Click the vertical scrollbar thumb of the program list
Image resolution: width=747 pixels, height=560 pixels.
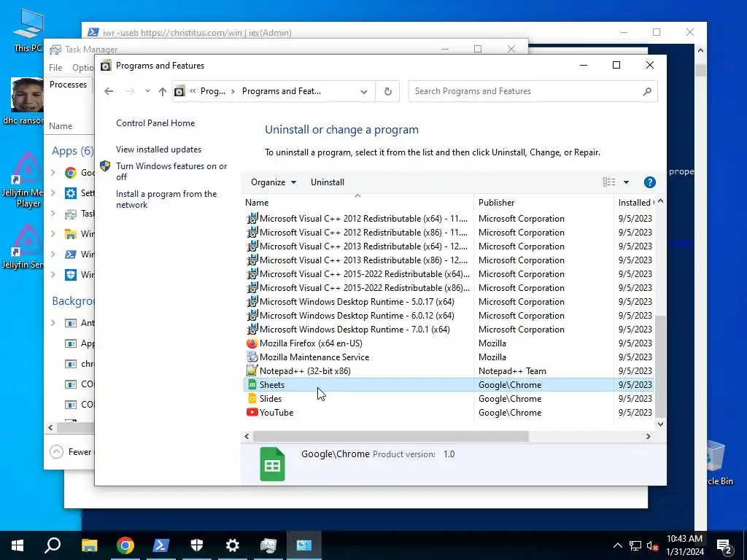660,366
